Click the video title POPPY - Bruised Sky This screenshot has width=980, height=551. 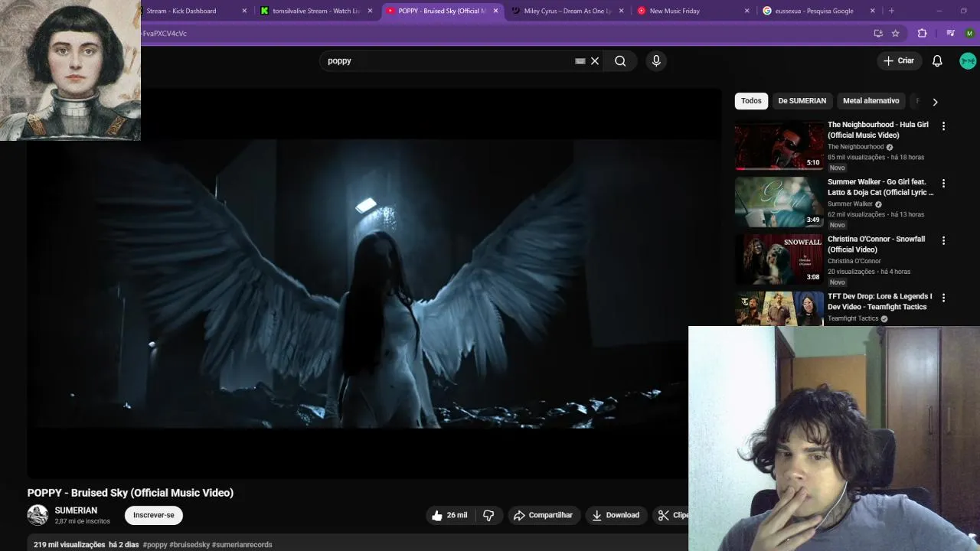[130, 493]
